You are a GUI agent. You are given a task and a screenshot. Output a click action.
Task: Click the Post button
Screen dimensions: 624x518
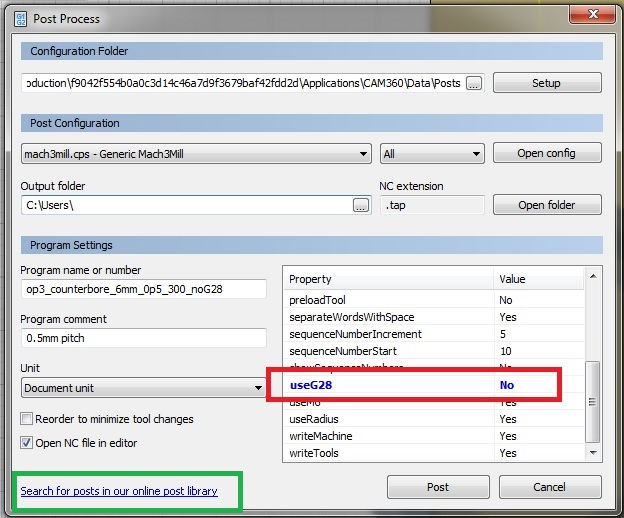tap(437, 488)
